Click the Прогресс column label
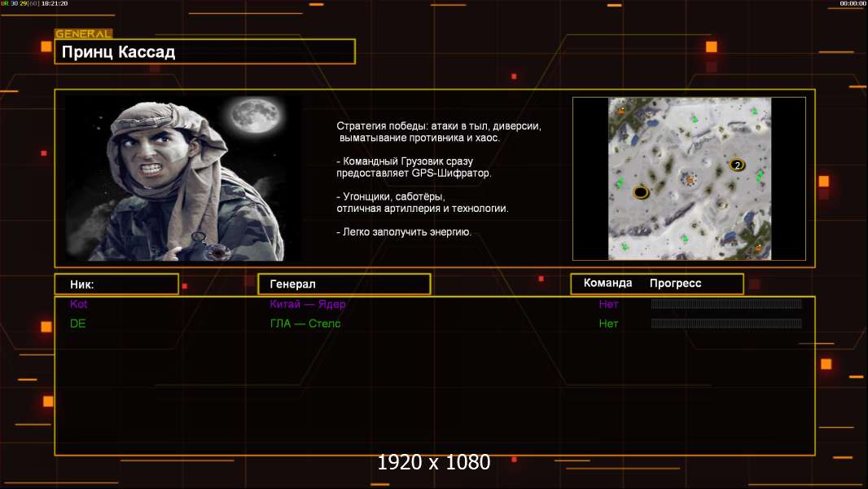The height and width of the screenshot is (489, 868). click(x=675, y=284)
